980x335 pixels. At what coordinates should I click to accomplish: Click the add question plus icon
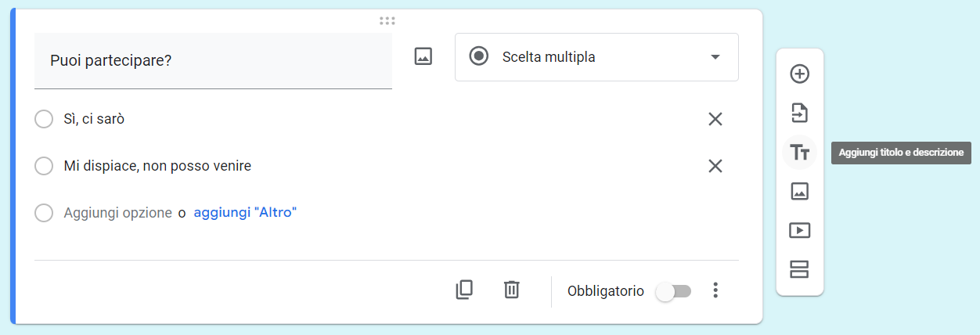click(799, 74)
